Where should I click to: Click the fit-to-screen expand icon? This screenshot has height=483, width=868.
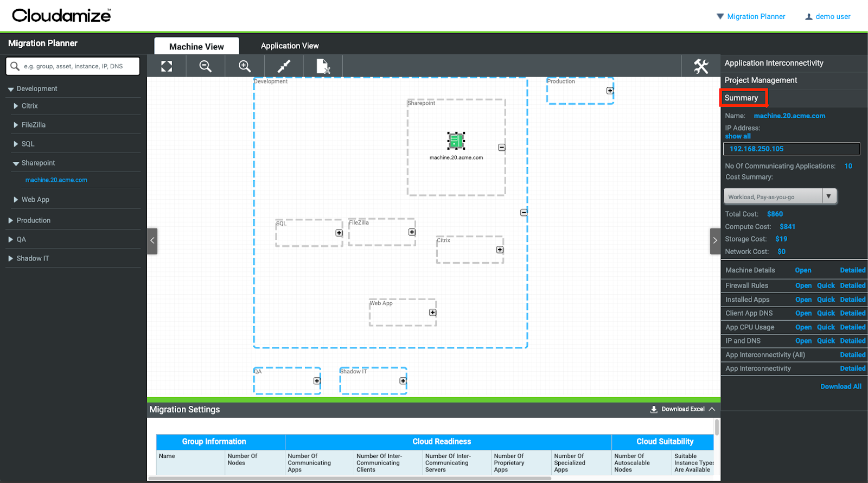(167, 66)
